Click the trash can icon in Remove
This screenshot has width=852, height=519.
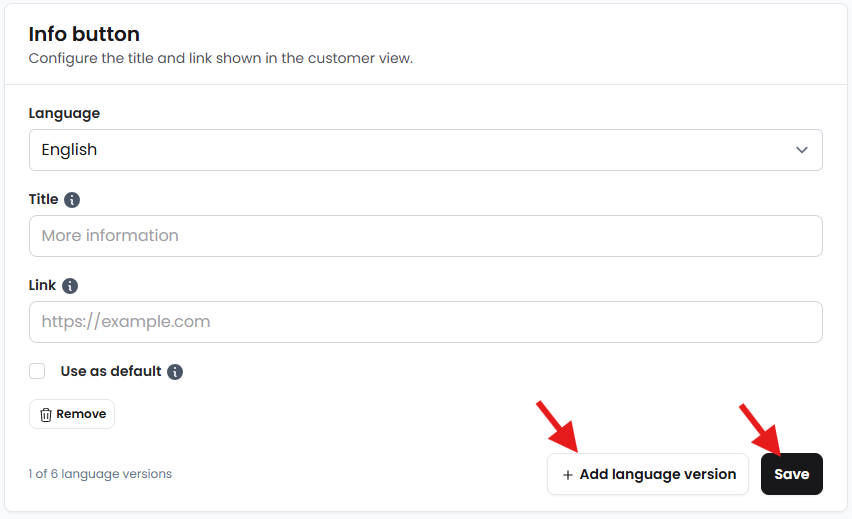tap(46, 415)
